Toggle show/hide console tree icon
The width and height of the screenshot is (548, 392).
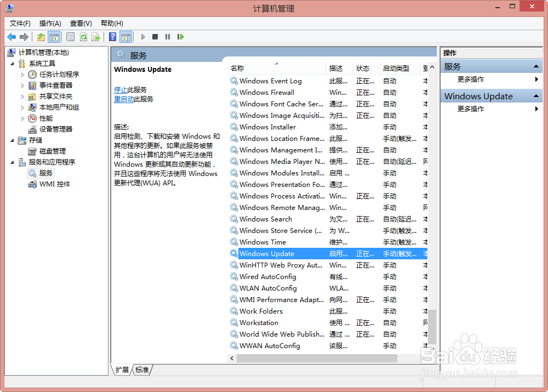click(54, 37)
